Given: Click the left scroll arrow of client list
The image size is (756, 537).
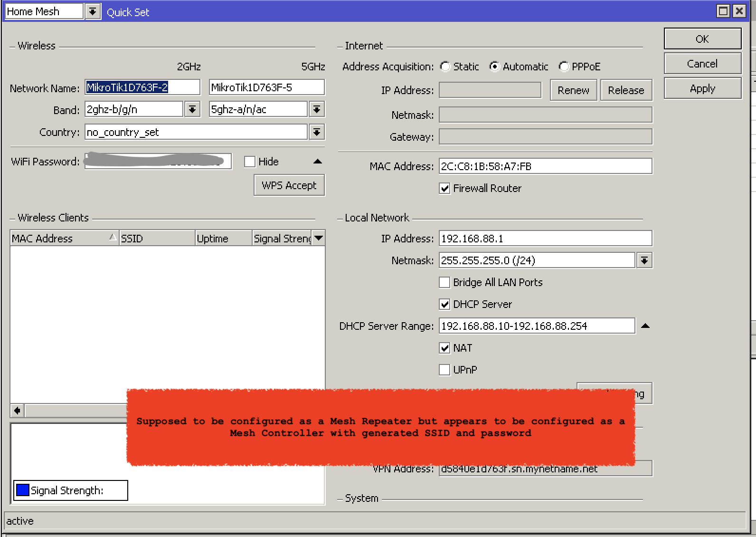Looking at the screenshot, I should (x=18, y=410).
